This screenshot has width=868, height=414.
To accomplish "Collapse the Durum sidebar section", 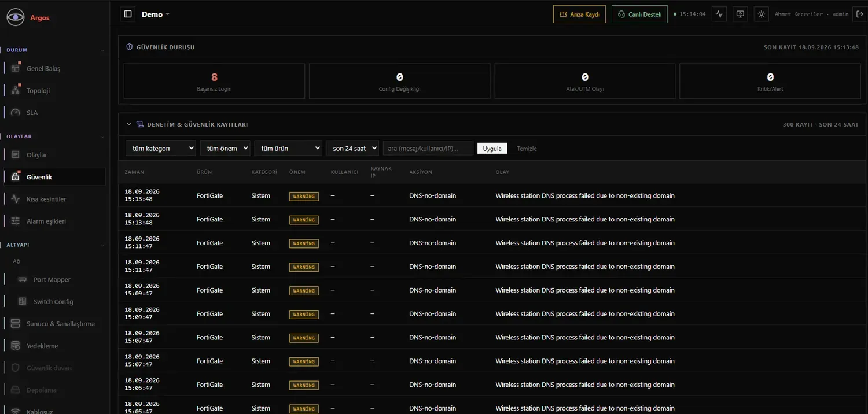I will click(102, 50).
